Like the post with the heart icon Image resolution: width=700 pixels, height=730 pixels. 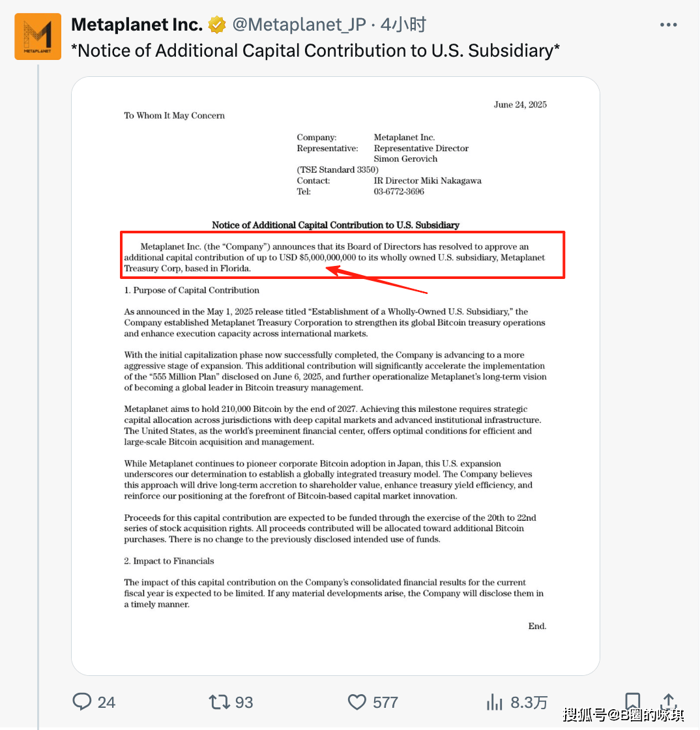coord(357,702)
